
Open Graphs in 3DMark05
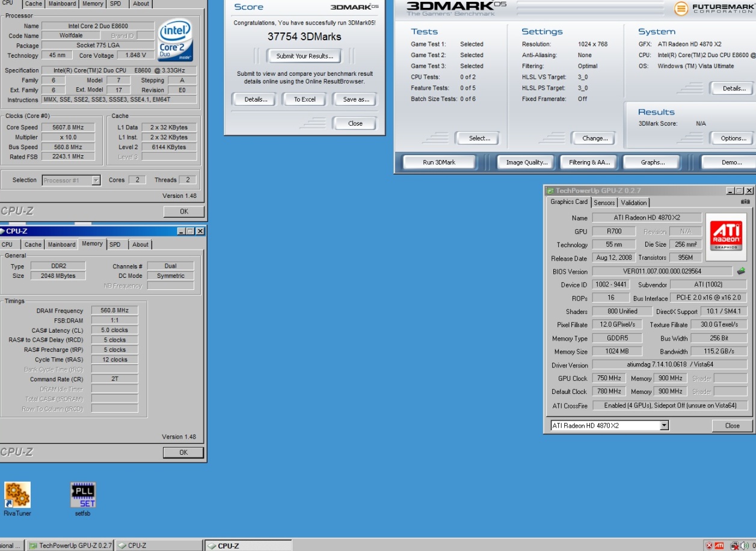[x=653, y=162]
